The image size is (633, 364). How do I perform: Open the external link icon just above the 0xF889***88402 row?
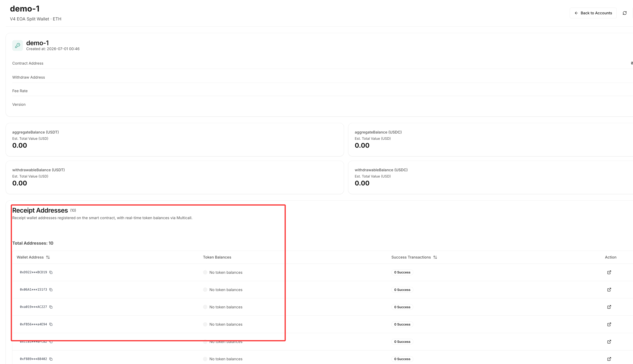(609, 341)
